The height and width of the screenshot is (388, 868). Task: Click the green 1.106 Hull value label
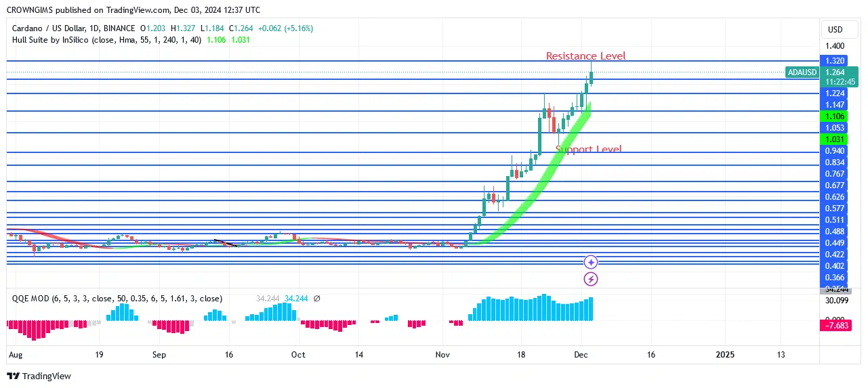835,116
